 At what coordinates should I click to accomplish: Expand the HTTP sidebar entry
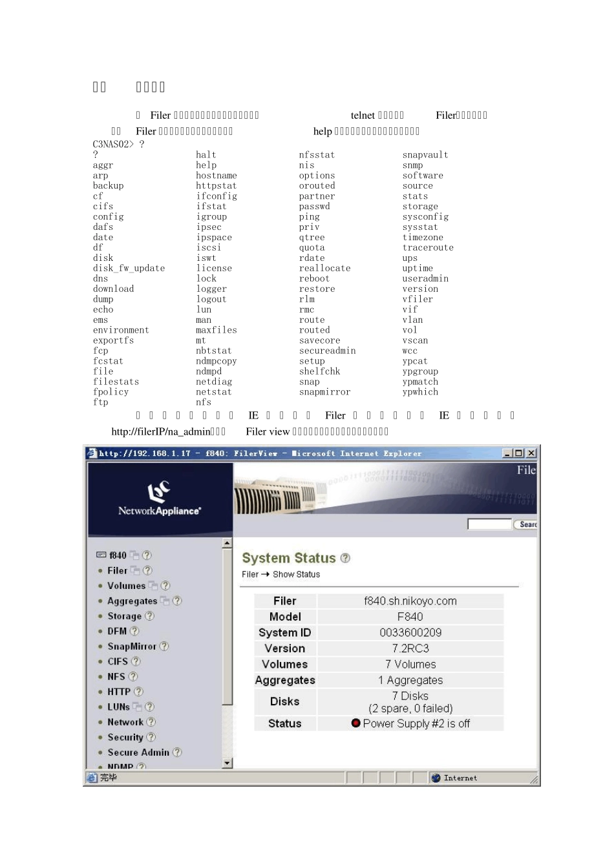click(119, 692)
